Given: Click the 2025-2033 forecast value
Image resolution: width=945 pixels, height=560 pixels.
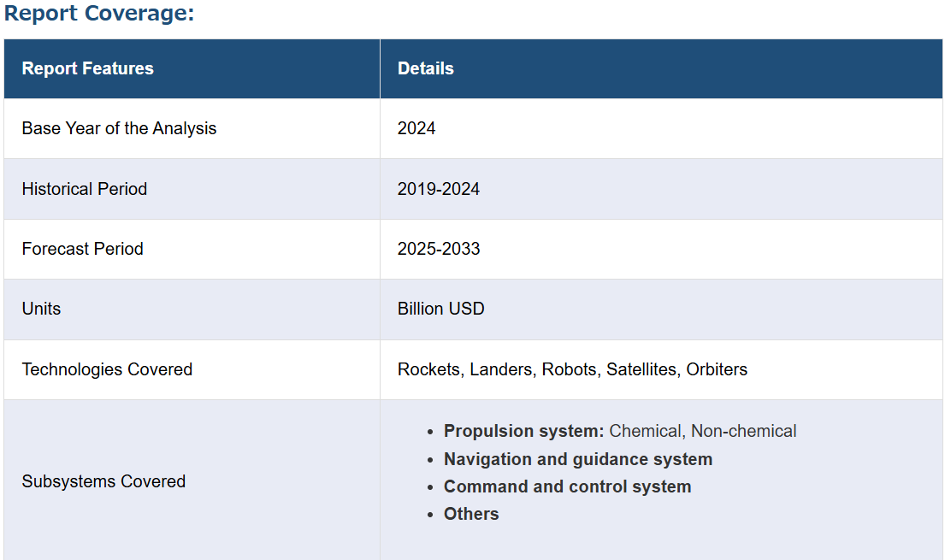Looking at the screenshot, I should tap(439, 249).
